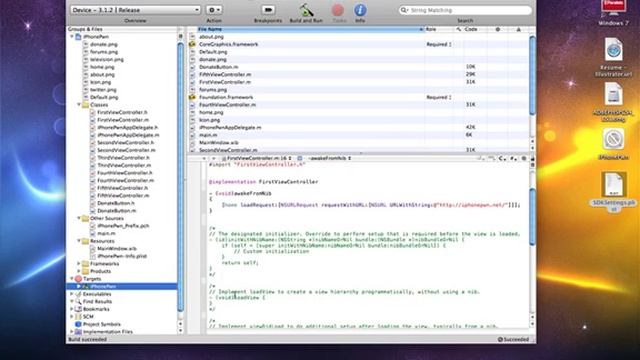
Task: Open SDKSettings.plist file on the desktop
Action: click(x=614, y=192)
